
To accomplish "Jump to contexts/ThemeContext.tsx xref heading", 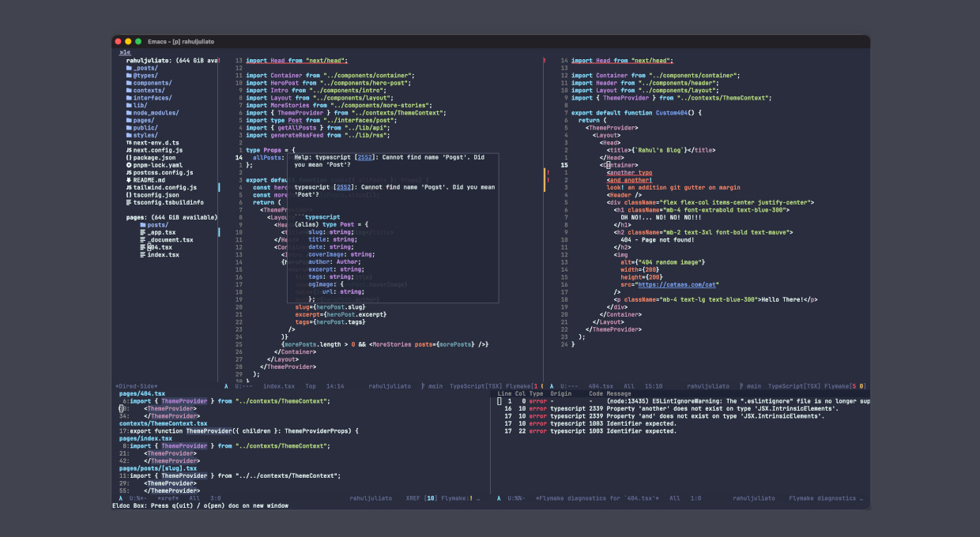I will pyautogui.click(x=163, y=423).
